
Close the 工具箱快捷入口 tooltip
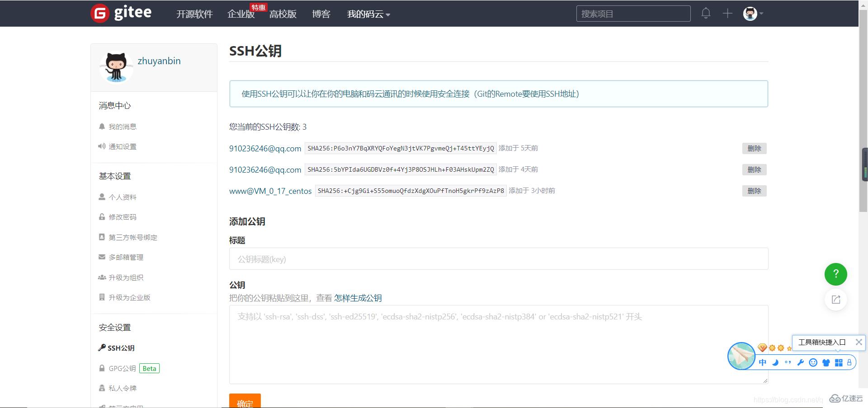(x=859, y=342)
